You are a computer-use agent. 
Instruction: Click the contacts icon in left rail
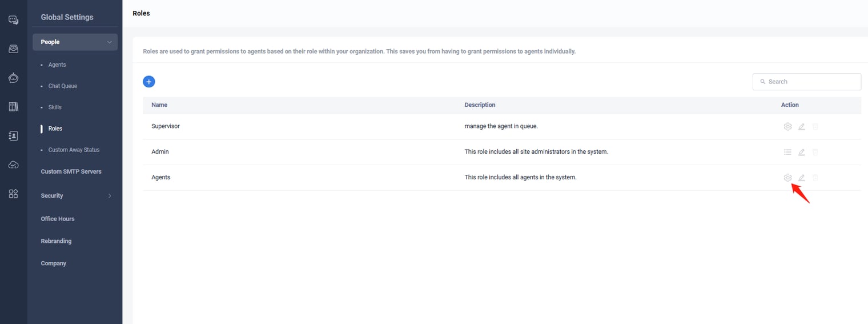[13, 136]
